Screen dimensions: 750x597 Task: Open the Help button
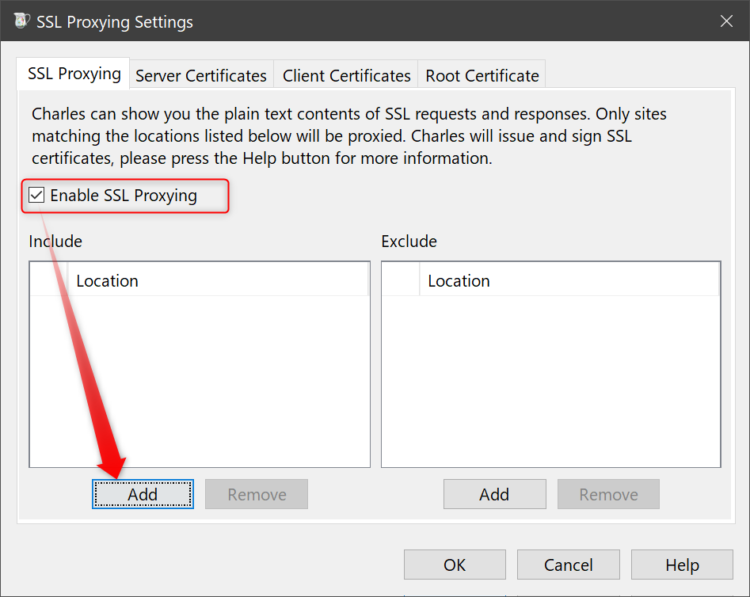(x=682, y=564)
